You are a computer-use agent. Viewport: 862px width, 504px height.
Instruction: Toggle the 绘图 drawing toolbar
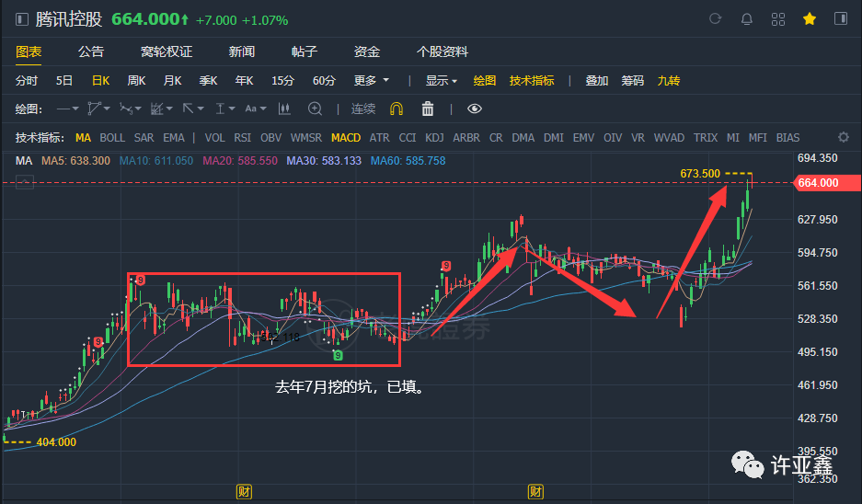(x=484, y=81)
